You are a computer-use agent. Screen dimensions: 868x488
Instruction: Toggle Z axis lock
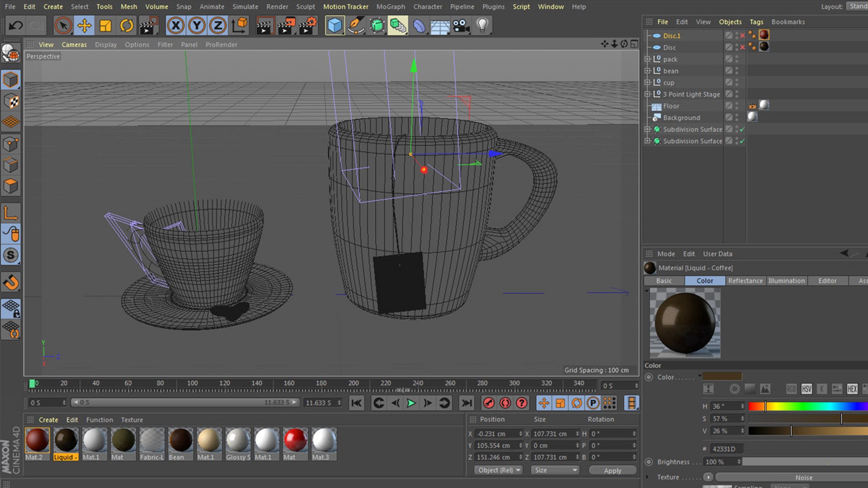pos(217,25)
